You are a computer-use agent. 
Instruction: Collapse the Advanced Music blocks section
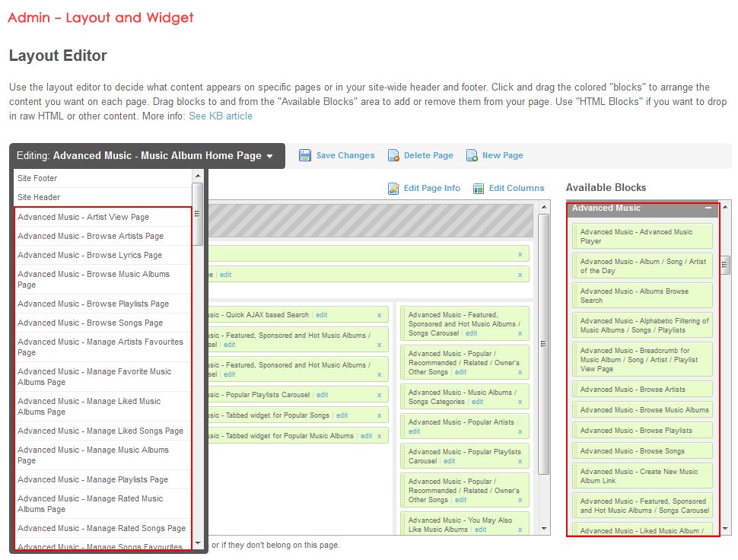[x=708, y=208]
